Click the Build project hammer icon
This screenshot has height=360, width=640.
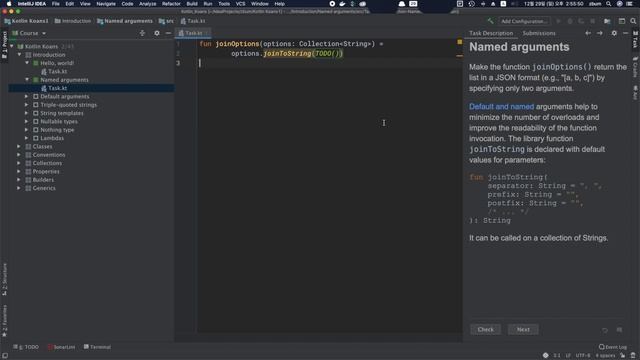pyautogui.click(x=490, y=21)
